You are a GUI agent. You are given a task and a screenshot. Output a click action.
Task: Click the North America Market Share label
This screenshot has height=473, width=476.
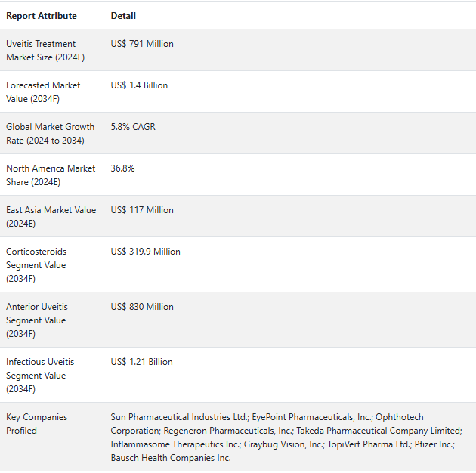click(51, 175)
